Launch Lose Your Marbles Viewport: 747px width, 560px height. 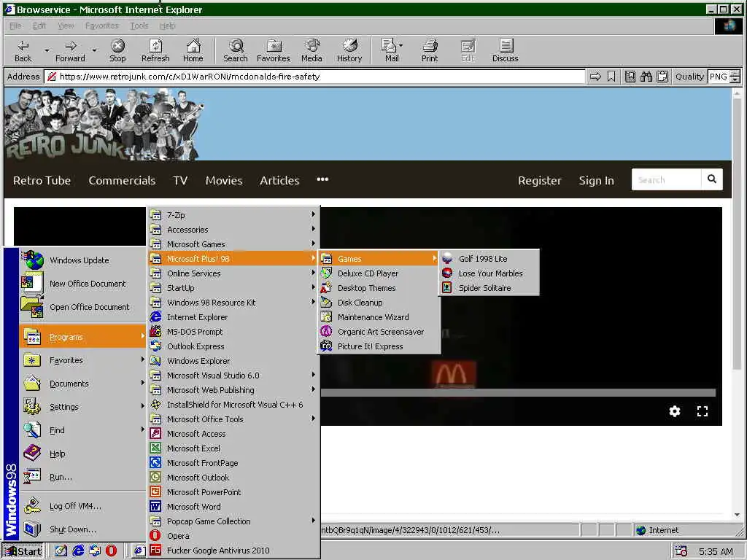(x=489, y=273)
